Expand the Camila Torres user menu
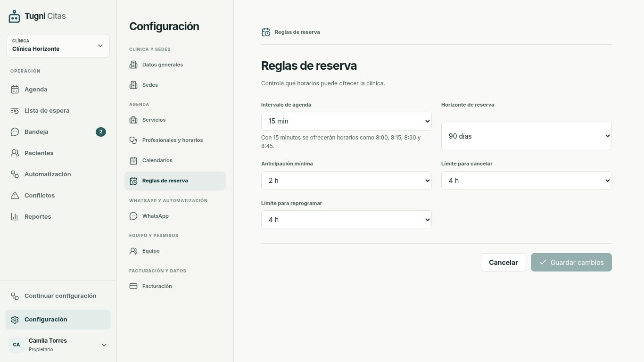 (x=58, y=345)
